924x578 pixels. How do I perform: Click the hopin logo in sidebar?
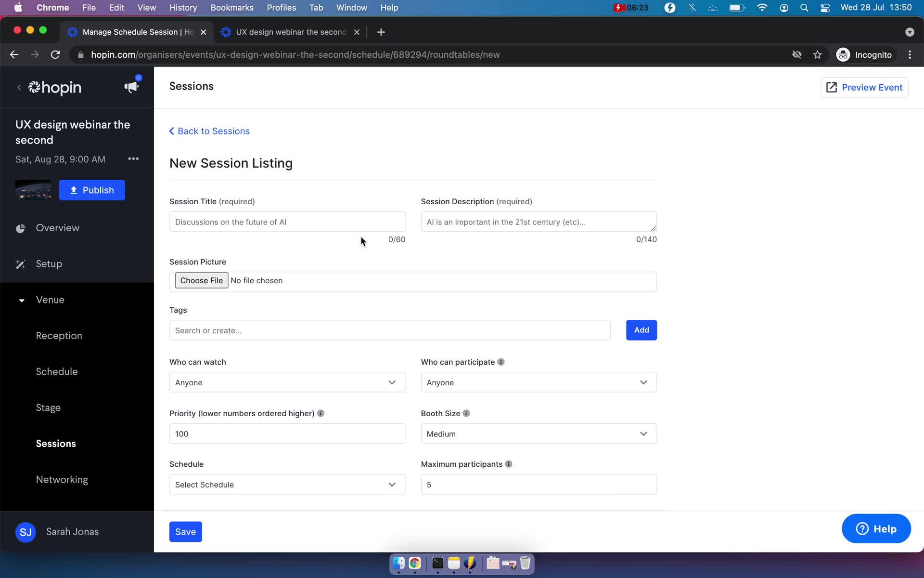pyautogui.click(x=54, y=87)
